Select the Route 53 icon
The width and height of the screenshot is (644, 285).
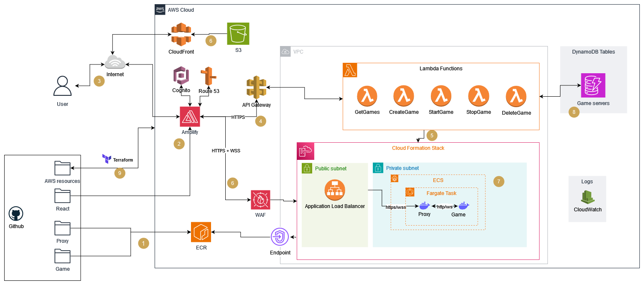pos(209,76)
